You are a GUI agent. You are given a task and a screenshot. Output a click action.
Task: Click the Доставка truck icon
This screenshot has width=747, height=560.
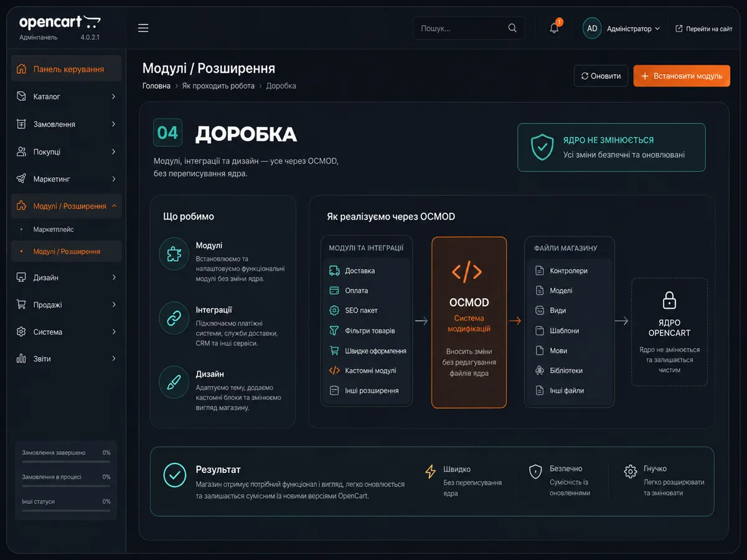tap(334, 271)
